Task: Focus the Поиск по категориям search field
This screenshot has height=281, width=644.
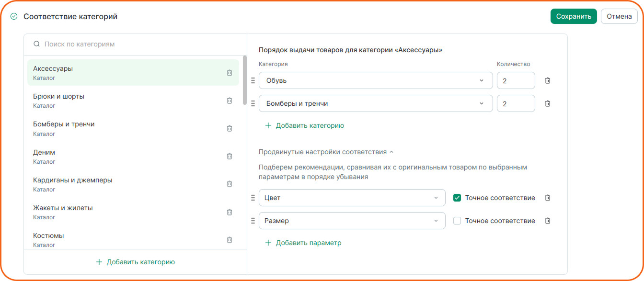Action: coord(135,44)
